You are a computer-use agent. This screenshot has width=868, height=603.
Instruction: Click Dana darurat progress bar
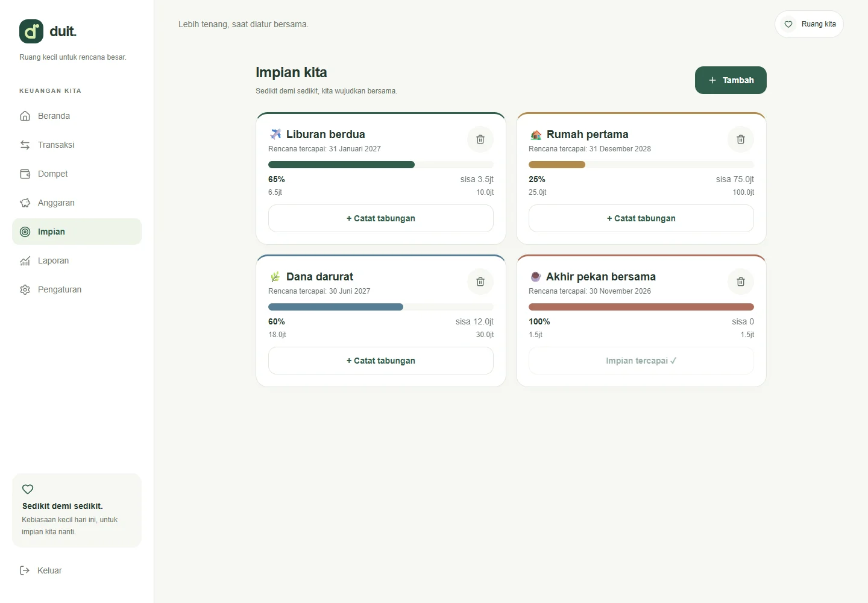381,307
